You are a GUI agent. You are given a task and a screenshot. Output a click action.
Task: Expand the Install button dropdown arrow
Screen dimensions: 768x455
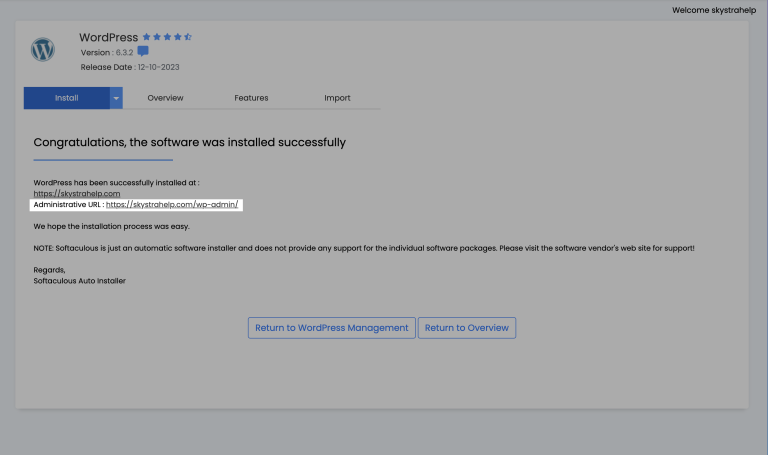click(x=116, y=98)
